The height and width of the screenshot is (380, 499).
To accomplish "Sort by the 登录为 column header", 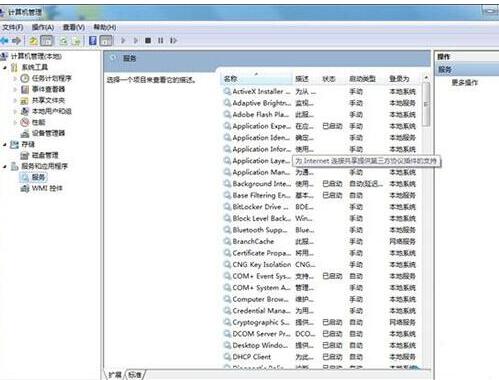I will tap(404, 79).
